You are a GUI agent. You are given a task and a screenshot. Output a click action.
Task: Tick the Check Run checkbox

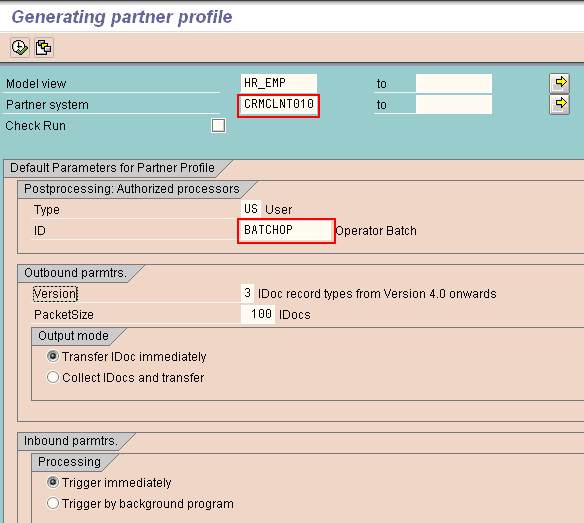[x=218, y=126]
